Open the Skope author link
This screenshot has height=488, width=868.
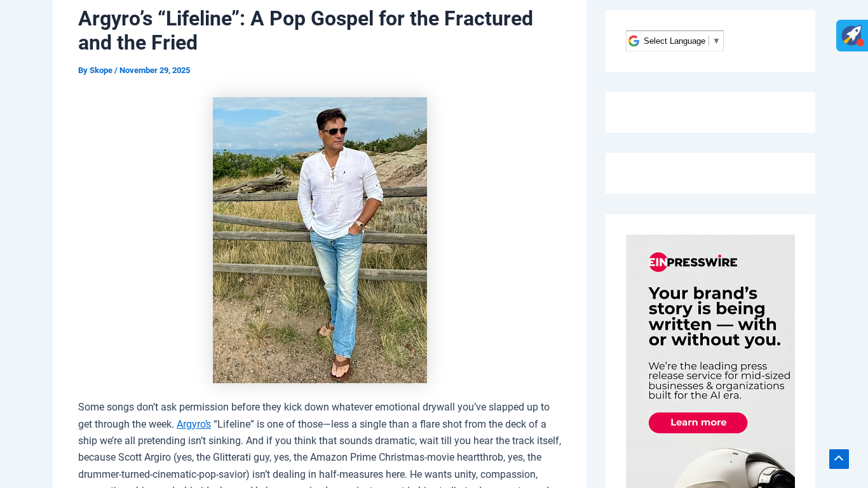click(x=101, y=71)
